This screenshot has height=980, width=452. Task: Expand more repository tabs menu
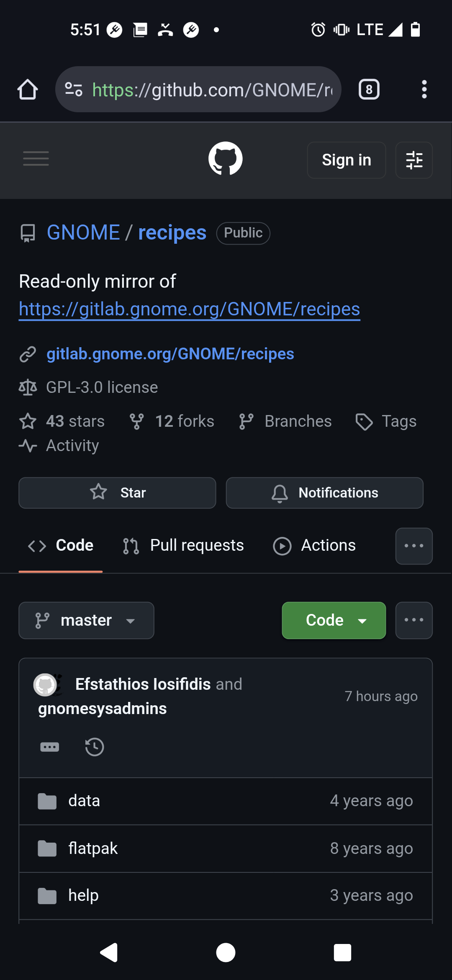coord(414,546)
